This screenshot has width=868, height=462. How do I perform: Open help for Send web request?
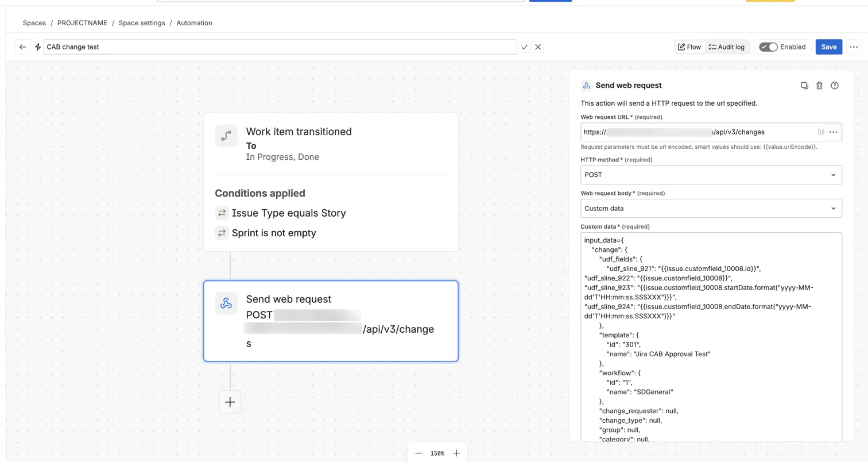tap(835, 86)
